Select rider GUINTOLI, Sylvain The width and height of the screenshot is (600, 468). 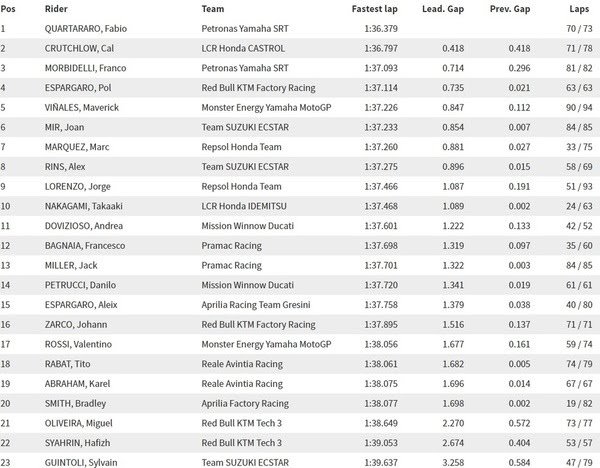[x=81, y=463]
